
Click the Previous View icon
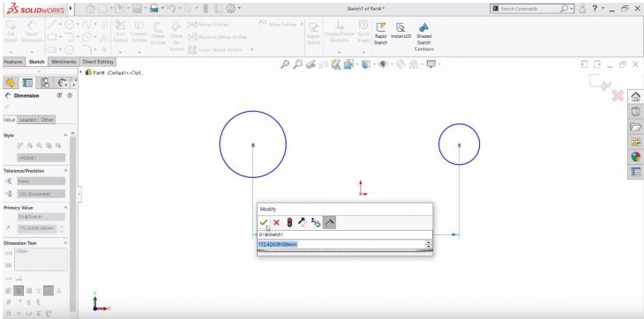pyautogui.click(x=311, y=64)
